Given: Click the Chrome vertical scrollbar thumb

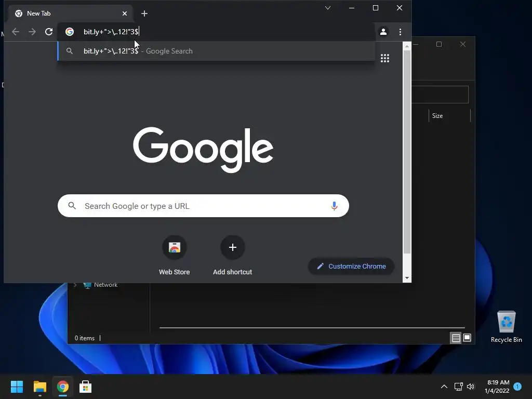Looking at the screenshot, I should 407,152.
